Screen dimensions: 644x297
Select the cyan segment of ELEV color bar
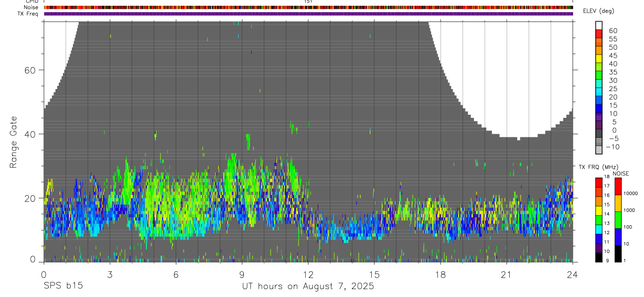(599, 92)
